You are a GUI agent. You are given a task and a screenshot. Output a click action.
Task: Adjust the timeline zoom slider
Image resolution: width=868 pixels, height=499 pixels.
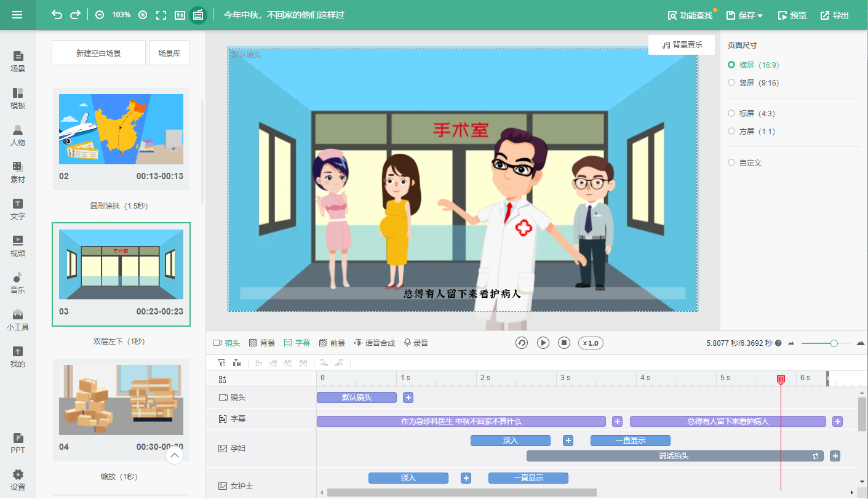tap(834, 343)
